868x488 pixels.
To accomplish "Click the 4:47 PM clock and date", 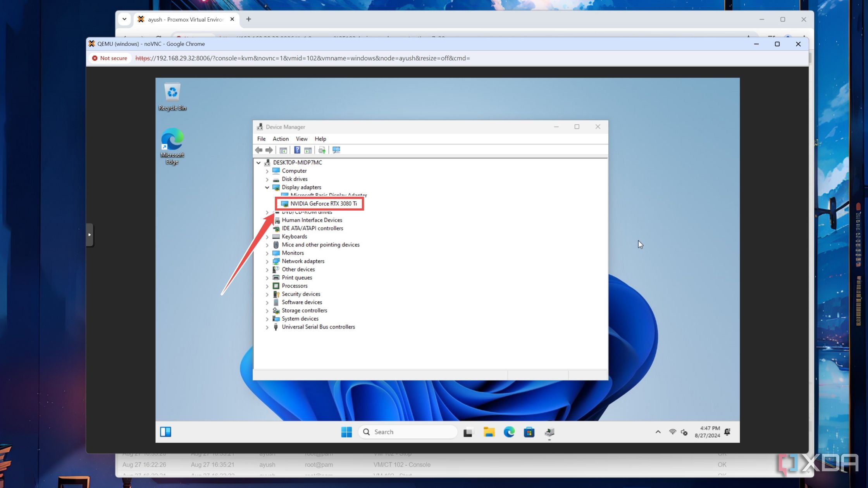I will pyautogui.click(x=708, y=432).
